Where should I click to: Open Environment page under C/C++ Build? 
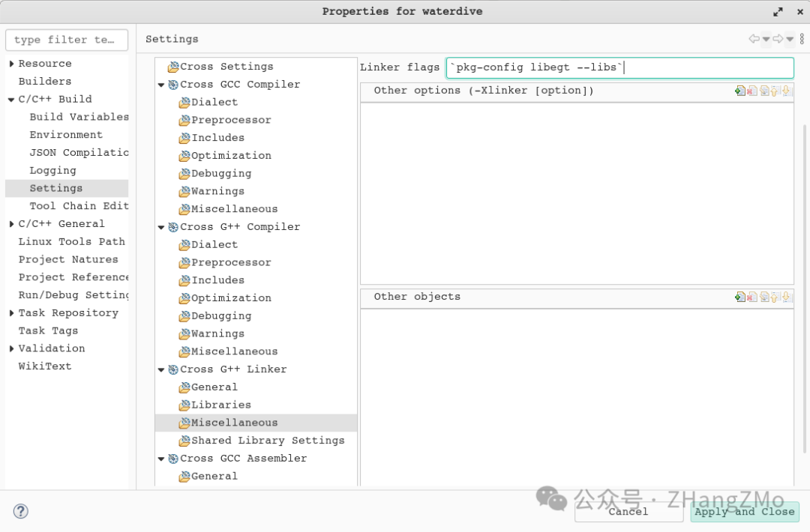[66, 135]
